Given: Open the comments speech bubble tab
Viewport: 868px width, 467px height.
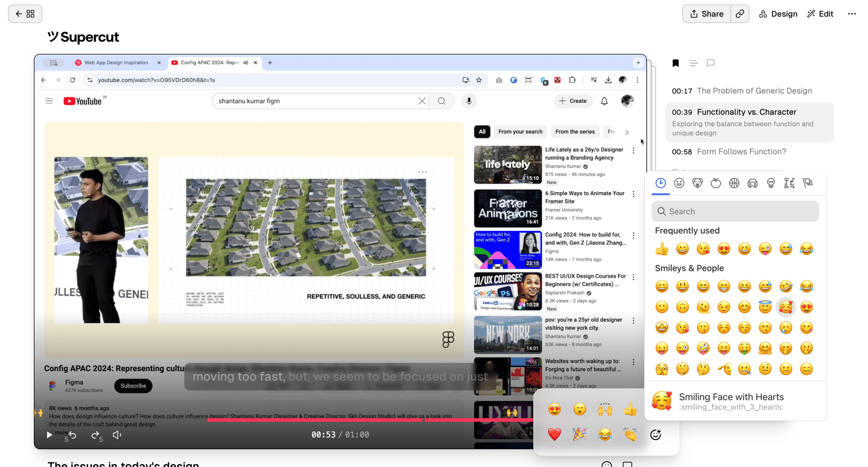Looking at the screenshot, I should (x=711, y=63).
